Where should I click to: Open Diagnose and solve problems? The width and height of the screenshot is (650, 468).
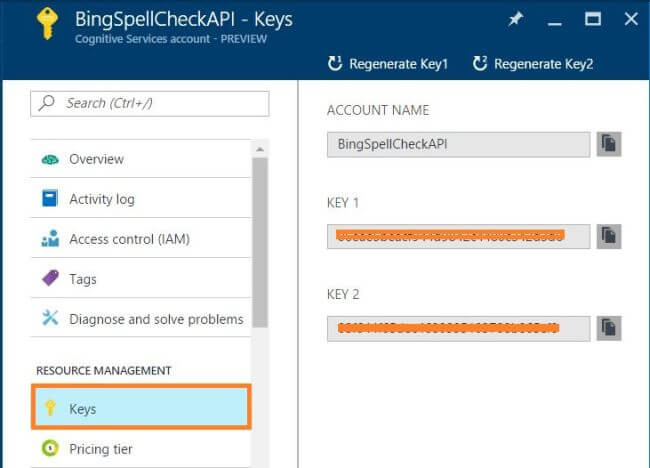click(x=156, y=319)
